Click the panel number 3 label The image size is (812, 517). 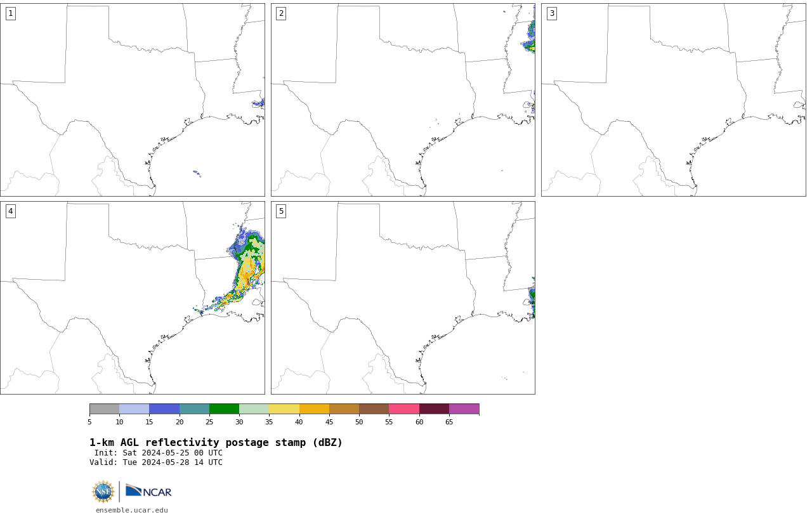click(551, 13)
